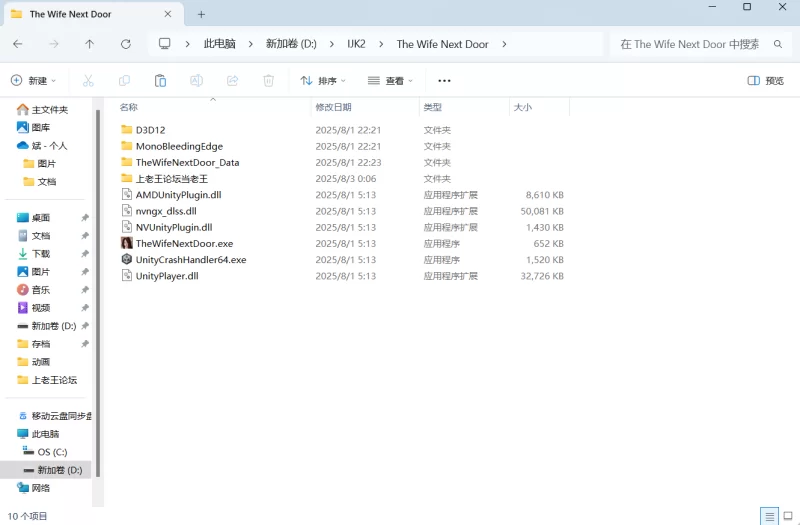Open the 排序 sort dropdown
Screen dimensions: 800x525
click(323, 81)
